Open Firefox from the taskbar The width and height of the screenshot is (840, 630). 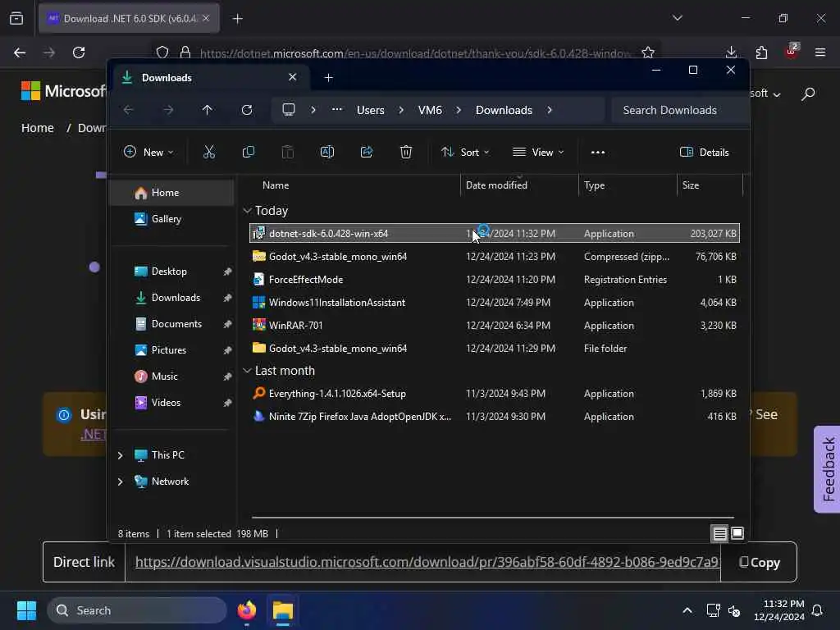pyautogui.click(x=246, y=610)
